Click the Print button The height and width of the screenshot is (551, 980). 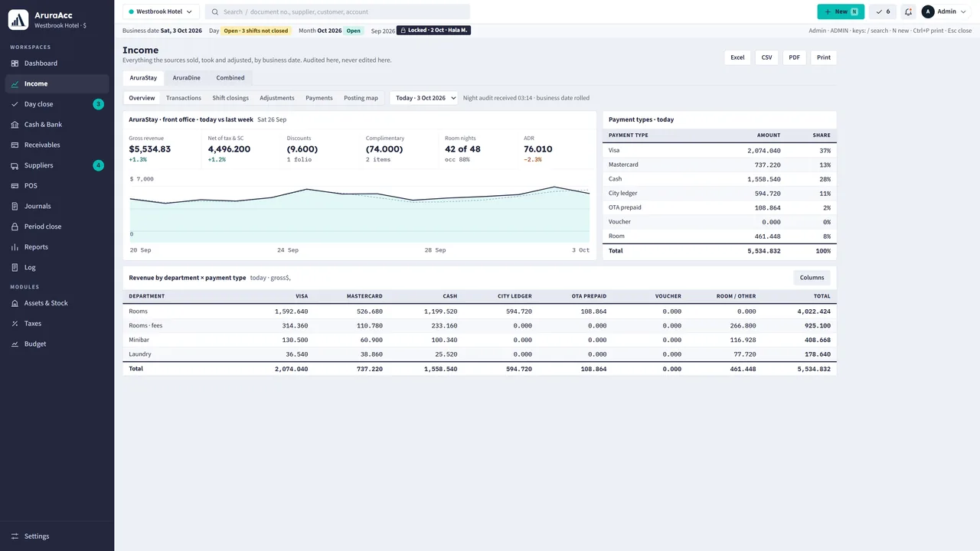pyautogui.click(x=824, y=57)
